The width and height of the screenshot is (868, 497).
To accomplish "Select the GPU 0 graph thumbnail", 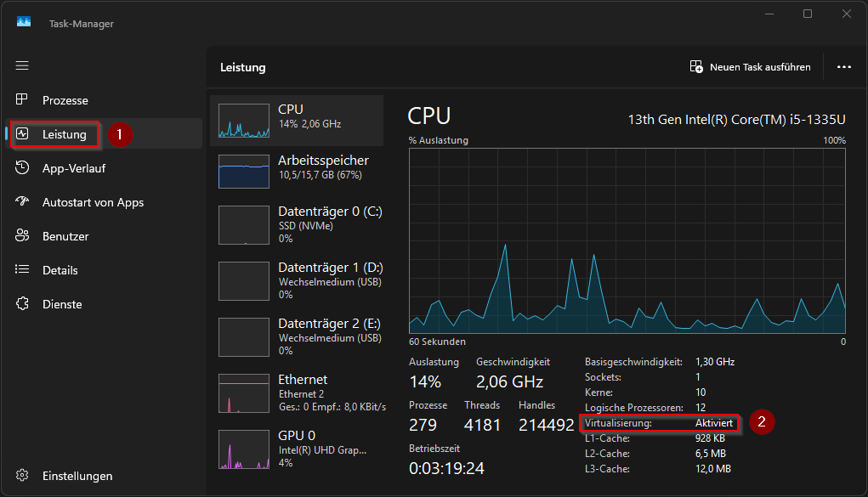I will click(244, 449).
